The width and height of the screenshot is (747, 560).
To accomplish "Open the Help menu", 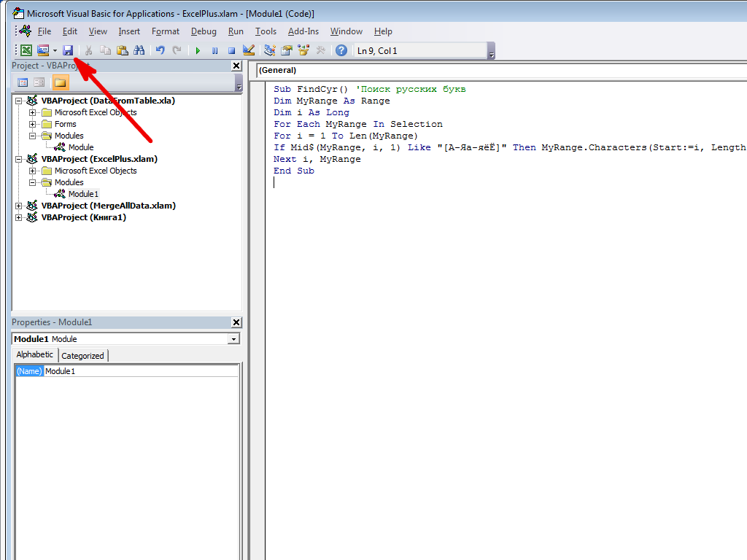I will coord(383,31).
